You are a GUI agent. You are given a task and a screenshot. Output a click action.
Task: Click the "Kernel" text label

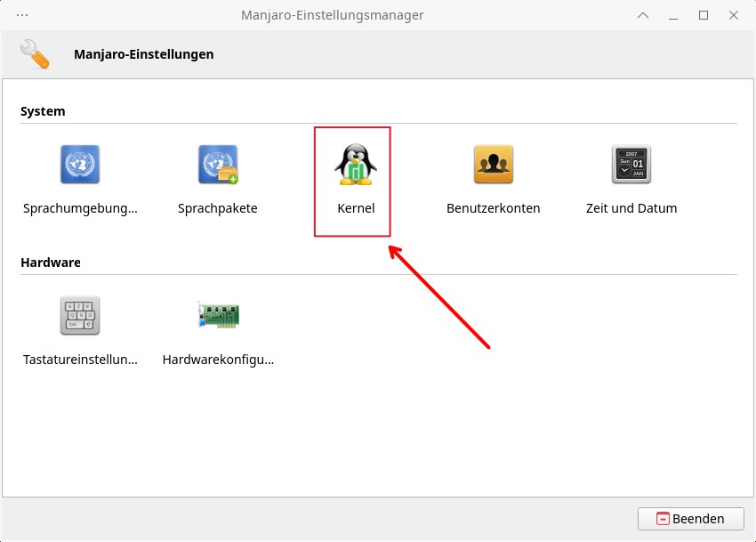356,208
